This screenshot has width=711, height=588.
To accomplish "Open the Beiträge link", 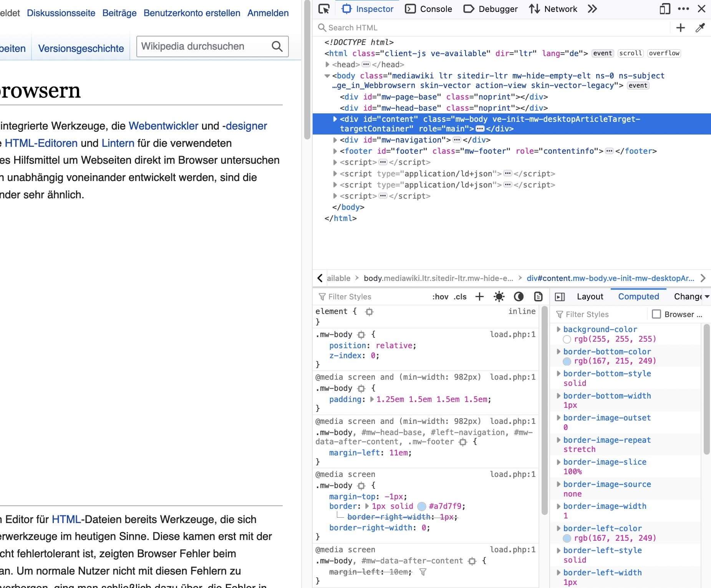I will [x=119, y=13].
